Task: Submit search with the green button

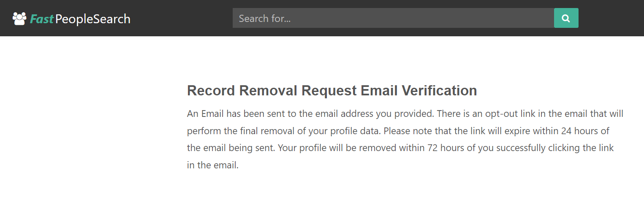Action: [x=566, y=18]
